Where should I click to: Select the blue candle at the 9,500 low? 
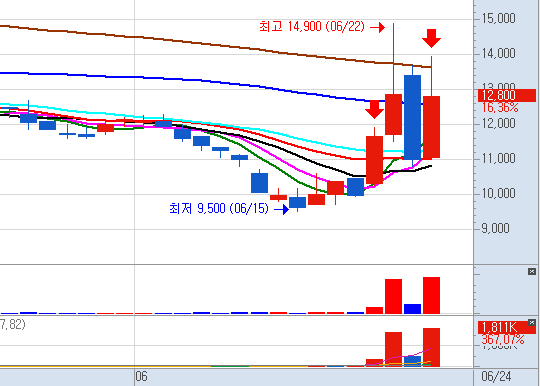click(x=298, y=202)
